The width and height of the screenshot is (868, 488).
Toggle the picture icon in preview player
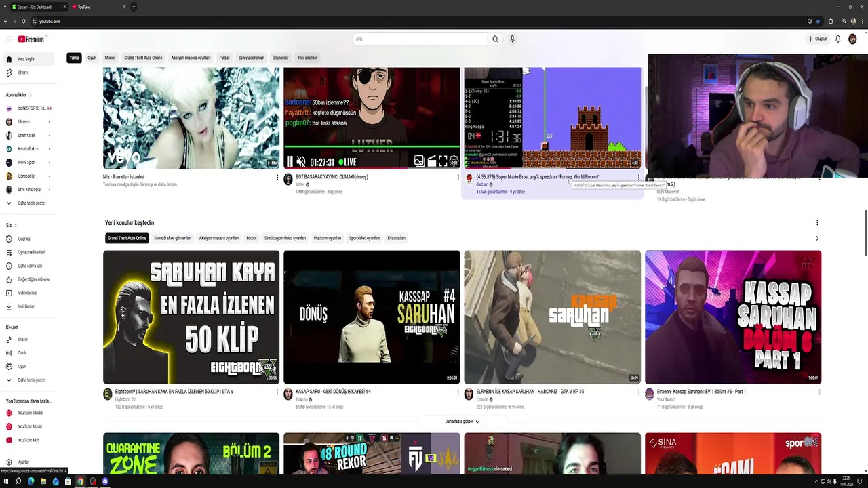419,161
